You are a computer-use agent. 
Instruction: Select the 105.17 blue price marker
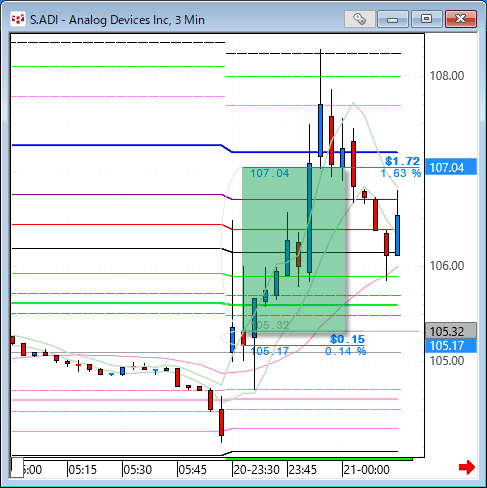coord(451,346)
